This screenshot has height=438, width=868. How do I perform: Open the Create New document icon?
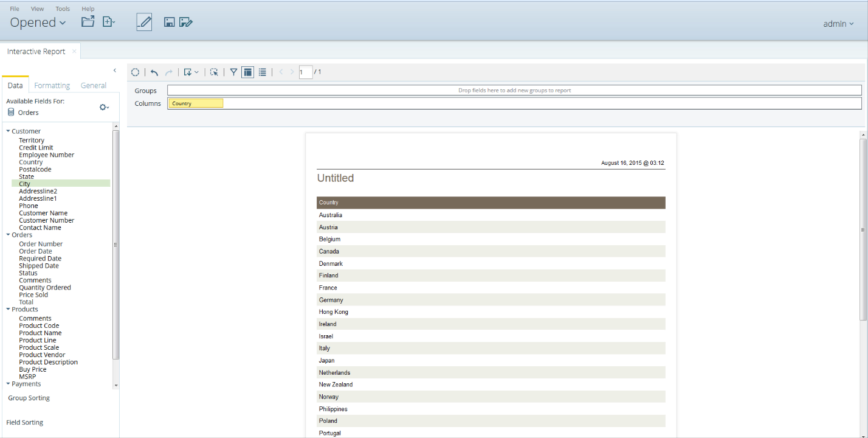click(109, 22)
